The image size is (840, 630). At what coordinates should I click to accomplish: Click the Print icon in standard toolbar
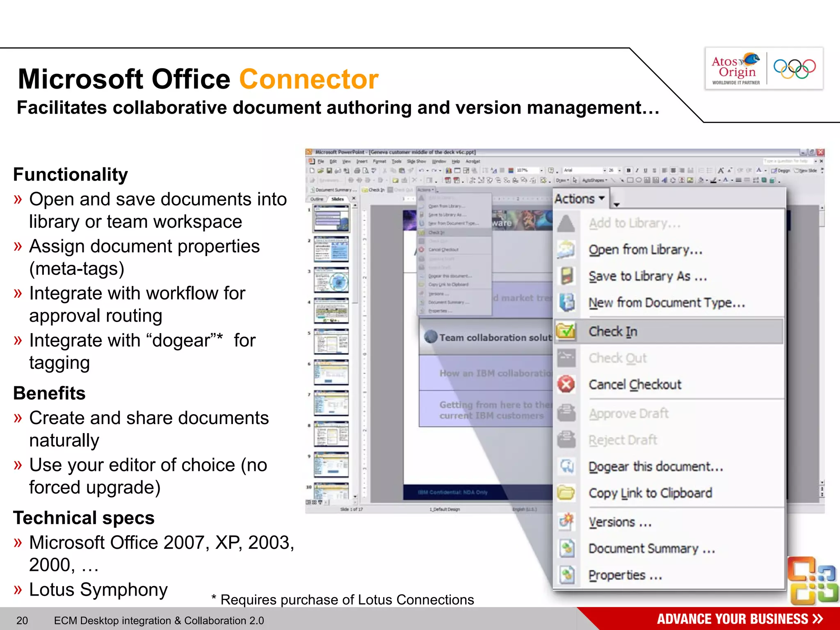click(357, 171)
